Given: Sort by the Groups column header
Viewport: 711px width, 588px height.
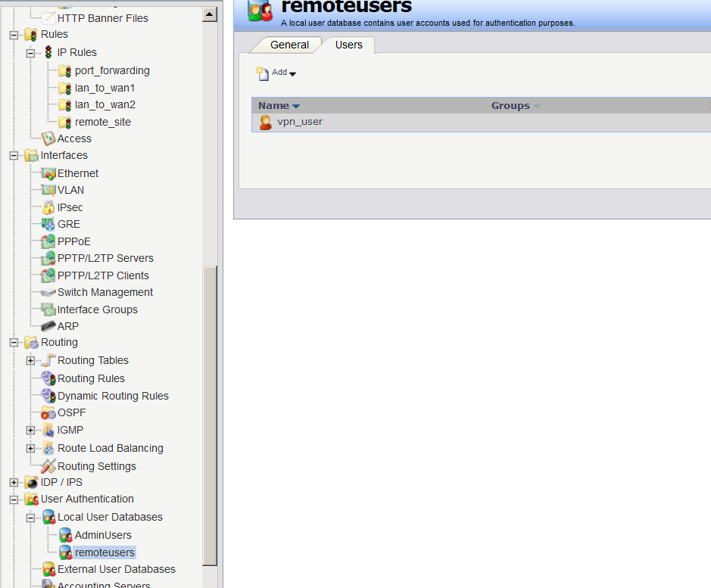Looking at the screenshot, I should [x=516, y=106].
